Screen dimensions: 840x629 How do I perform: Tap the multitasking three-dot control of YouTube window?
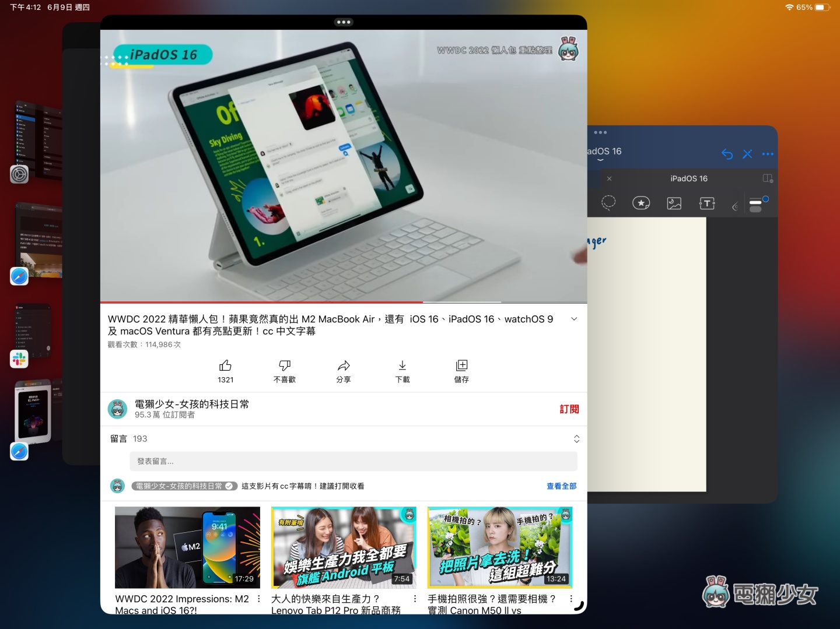[x=344, y=22]
